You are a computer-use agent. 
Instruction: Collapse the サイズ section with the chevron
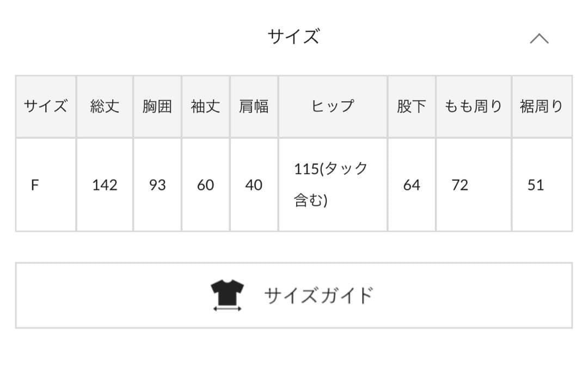point(540,37)
